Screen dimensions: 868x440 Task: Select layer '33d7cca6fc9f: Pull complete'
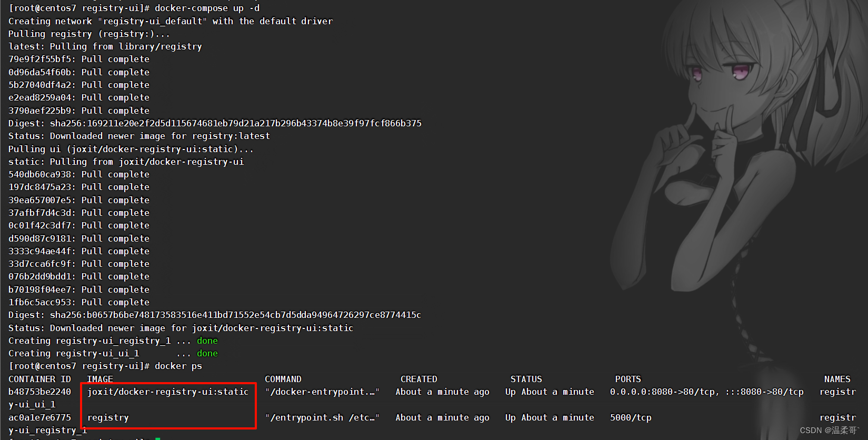click(79, 264)
